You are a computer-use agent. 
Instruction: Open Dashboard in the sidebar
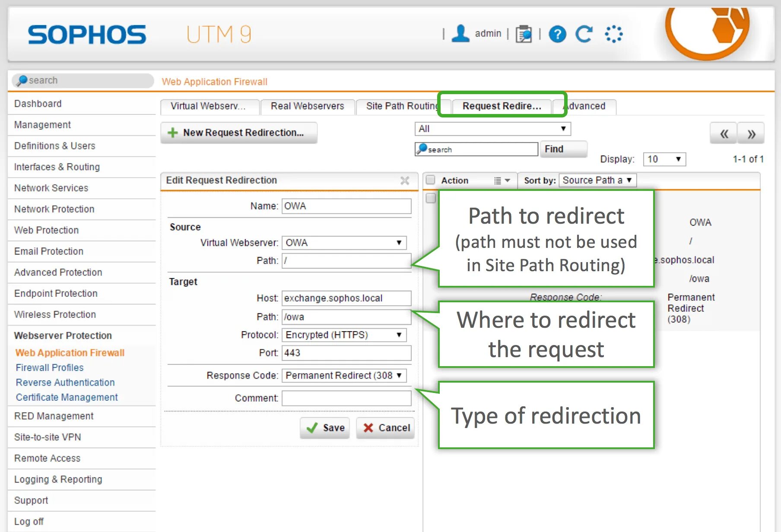tap(82, 104)
